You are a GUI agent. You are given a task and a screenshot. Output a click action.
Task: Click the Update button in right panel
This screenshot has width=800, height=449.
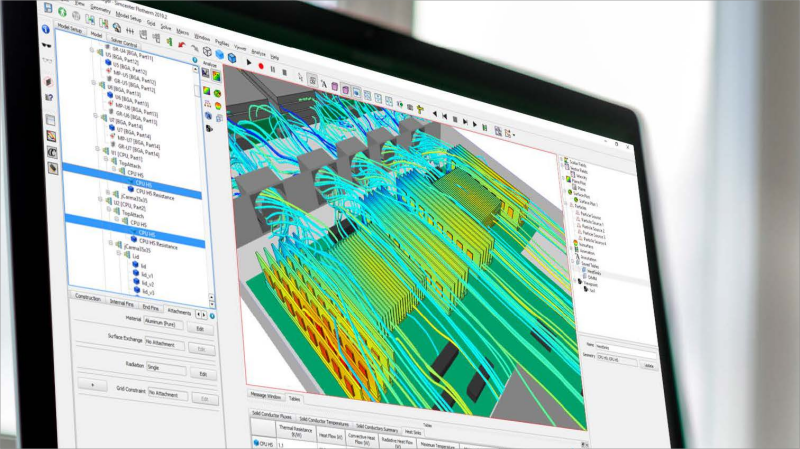(648, 365)
